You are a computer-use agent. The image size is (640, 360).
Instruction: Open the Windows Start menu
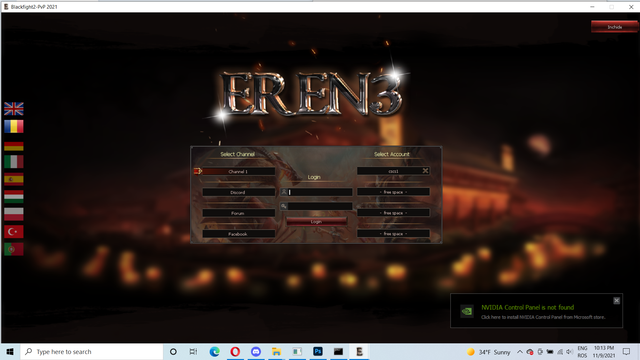(10, 351)
